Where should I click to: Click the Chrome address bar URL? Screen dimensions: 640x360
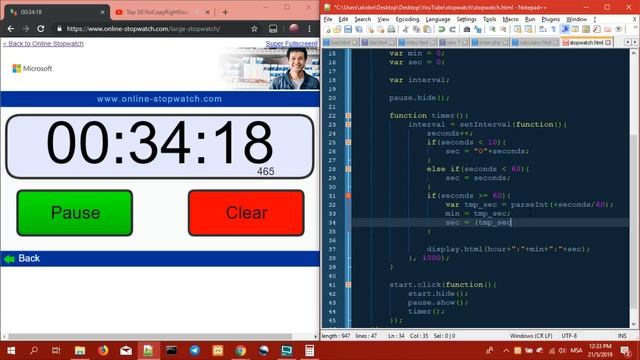coord(143,29)
